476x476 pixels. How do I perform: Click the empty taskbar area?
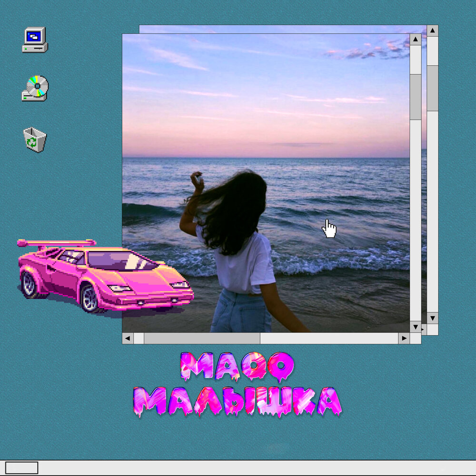pos(238,468)
